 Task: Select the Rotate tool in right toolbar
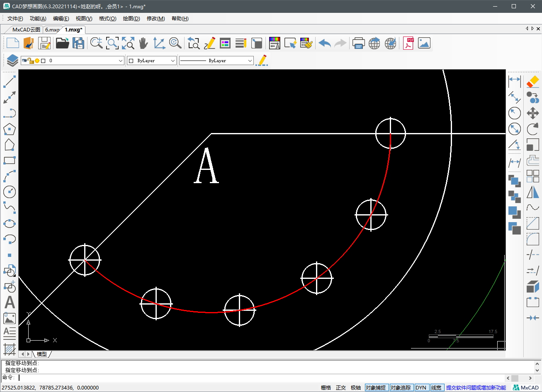click(x=533, y=129)
